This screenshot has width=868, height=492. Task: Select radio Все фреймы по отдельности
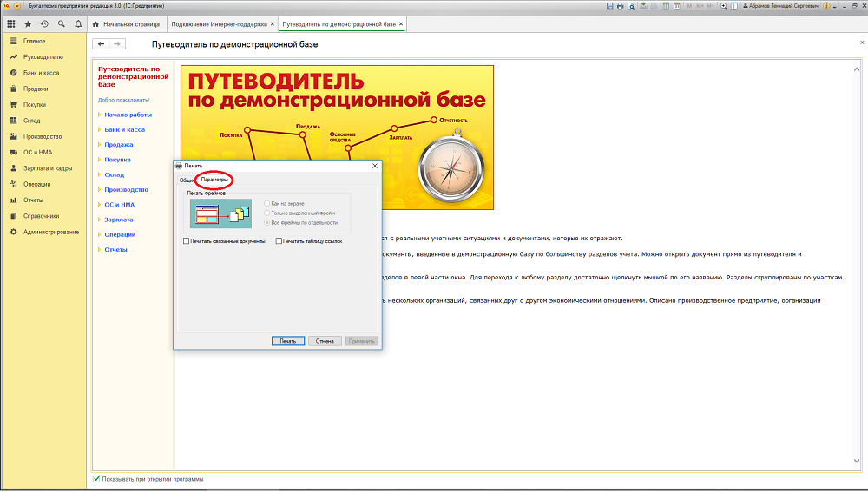tap(266, 222)
